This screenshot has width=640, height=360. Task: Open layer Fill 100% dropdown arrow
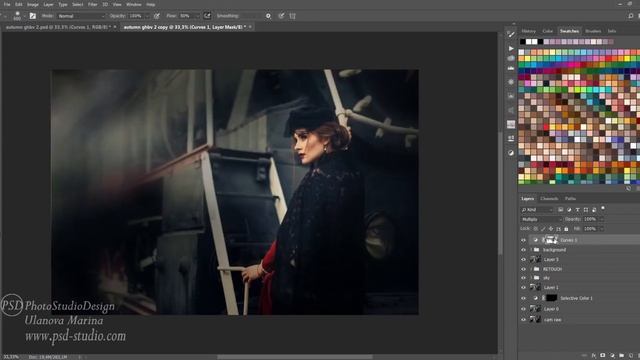coord(601,229)
